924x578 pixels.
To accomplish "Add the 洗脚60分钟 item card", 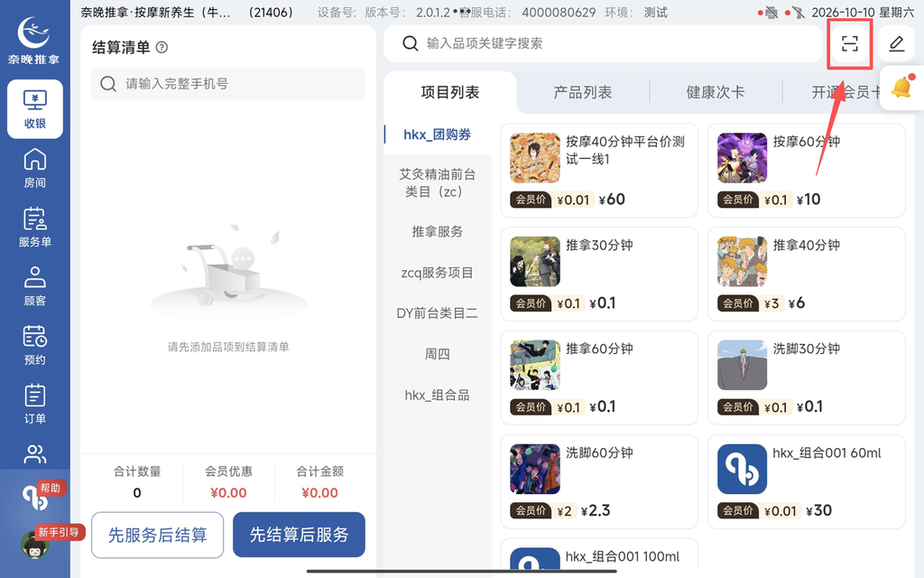I will point(599,482).
